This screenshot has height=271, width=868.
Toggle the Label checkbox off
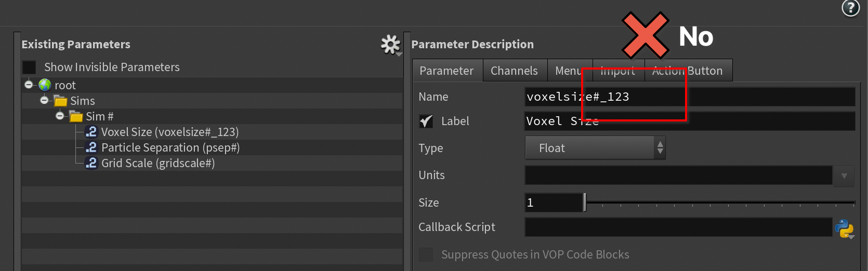click(x=426, y=121)
